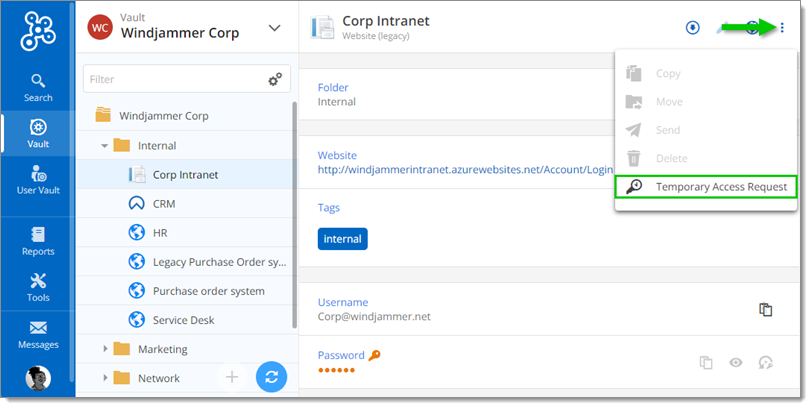Viewport: 811px width, 408px height.
Task: Click the internal tag
Action: pos(343,239)
